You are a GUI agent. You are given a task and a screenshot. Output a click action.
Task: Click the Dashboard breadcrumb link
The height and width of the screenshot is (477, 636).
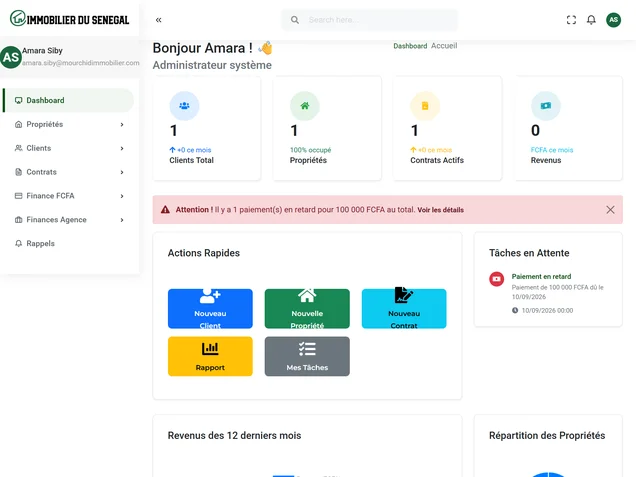coord(410,46)
